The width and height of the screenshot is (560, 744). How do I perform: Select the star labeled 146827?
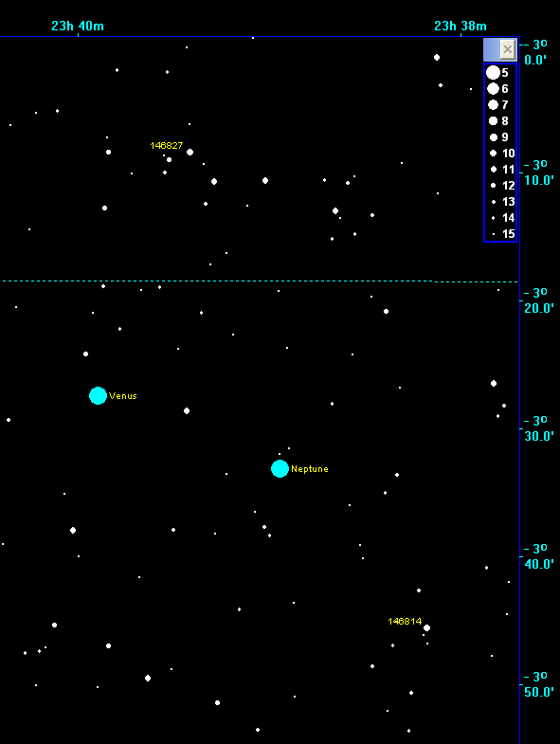[x=190, y=153]
